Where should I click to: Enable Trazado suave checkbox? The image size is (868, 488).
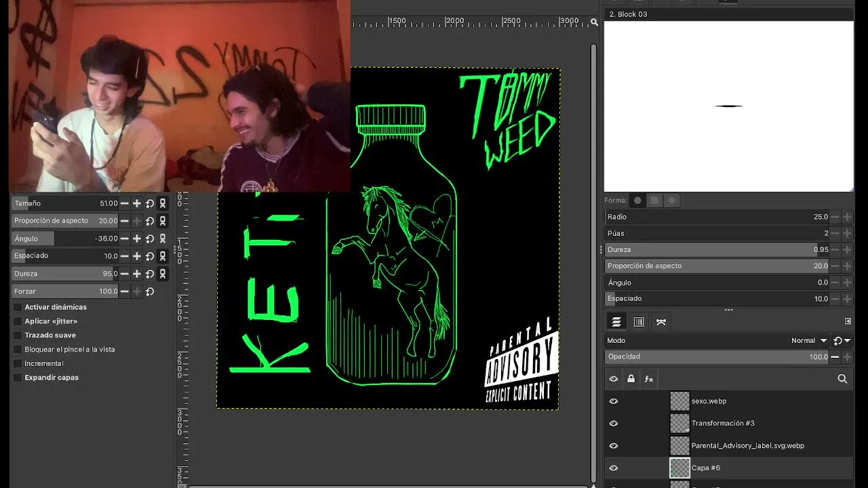[18, 335]
